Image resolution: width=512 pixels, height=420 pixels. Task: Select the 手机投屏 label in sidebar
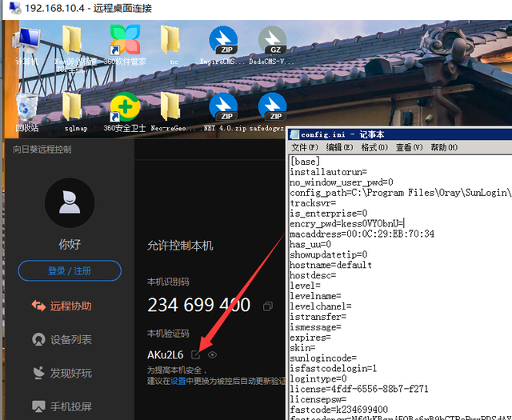[x=71, y=406]
